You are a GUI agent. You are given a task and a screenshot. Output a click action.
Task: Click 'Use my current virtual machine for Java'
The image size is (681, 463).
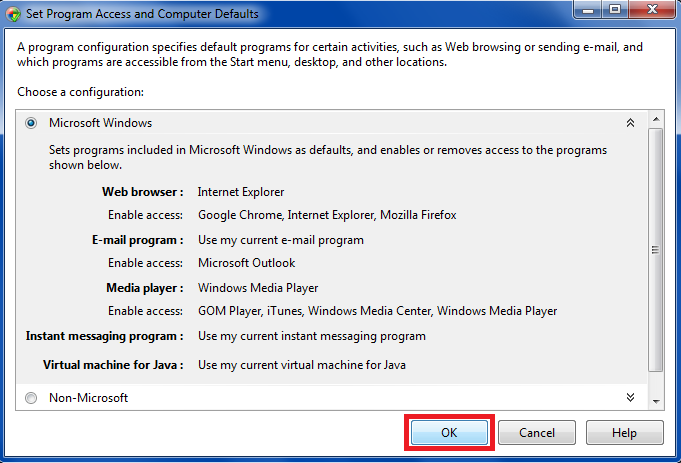pos(302,365)
